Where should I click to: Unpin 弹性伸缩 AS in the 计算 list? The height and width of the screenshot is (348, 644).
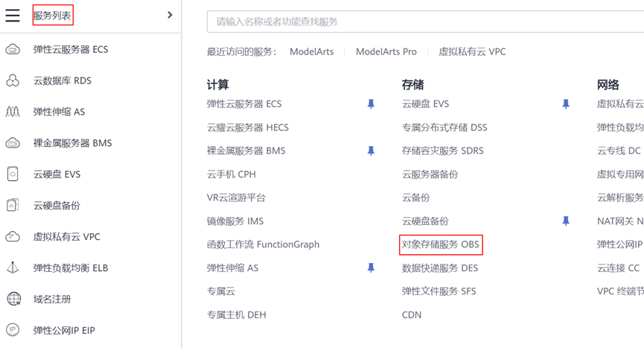point(371,268)
